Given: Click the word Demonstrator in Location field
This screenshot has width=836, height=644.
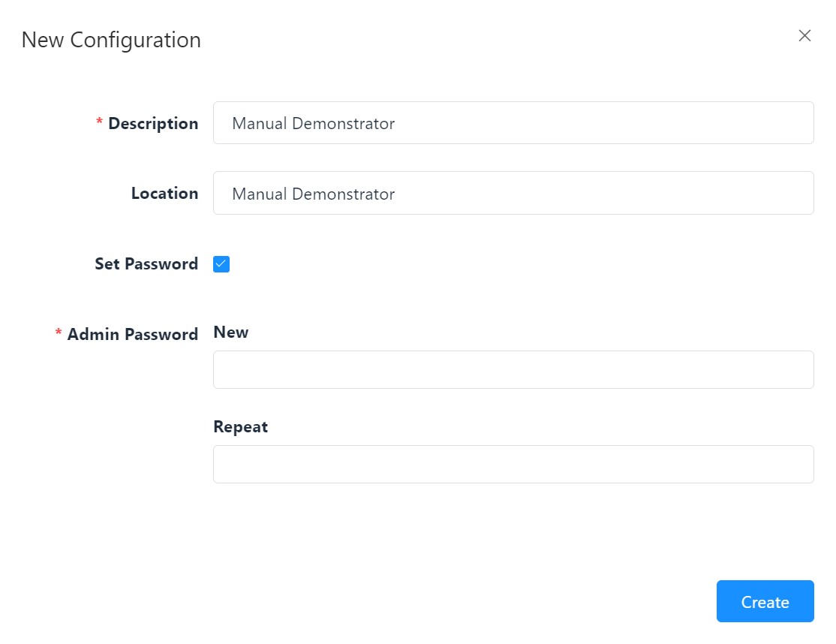Looking at the screenshot, I should coord(343,194).
